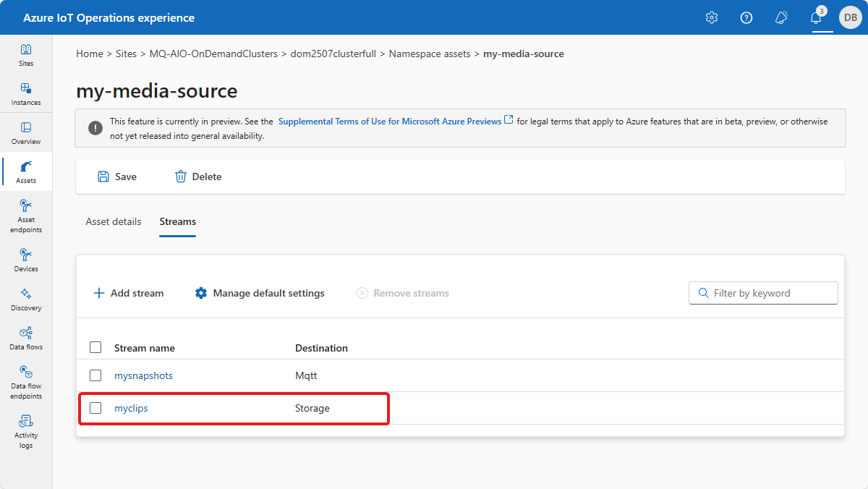Open Namespace assets breadcrumb
Viewport: 868px width, 489px height.
(x=430, y=54)
